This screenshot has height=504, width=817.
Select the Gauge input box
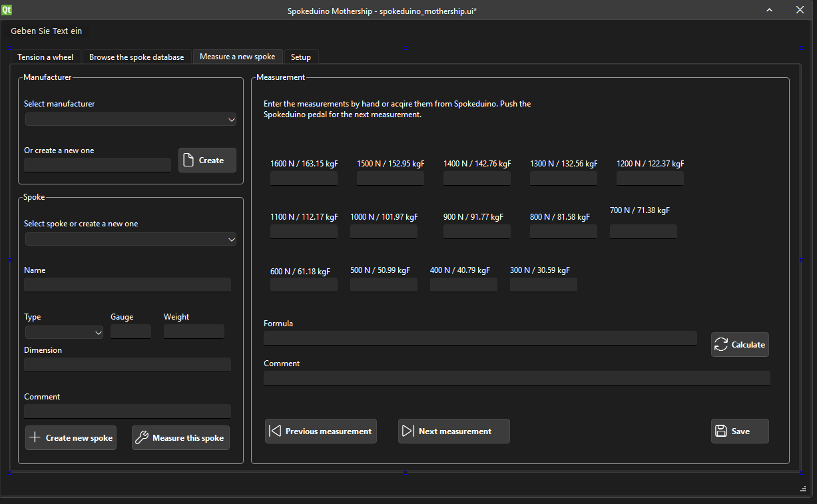click(x=131, y=332)
